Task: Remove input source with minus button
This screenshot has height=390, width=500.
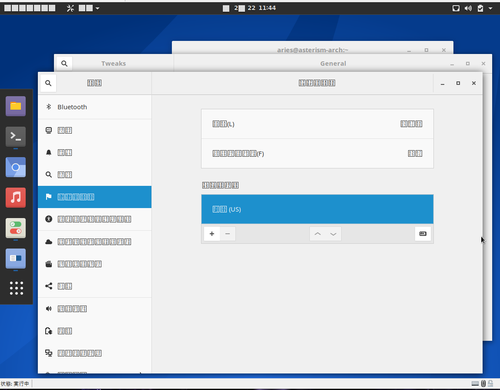Action: (x=228, y=234)
